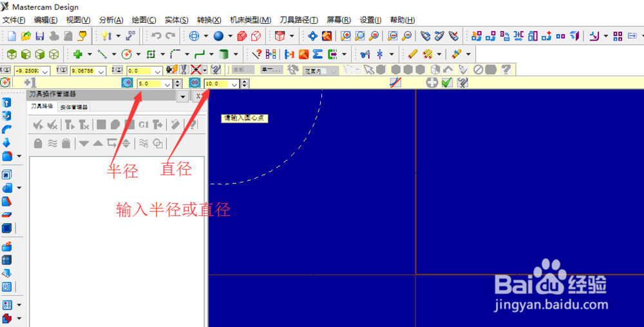
Task: Open the 帮助(H) menu
Action: (x=402, y=20)
